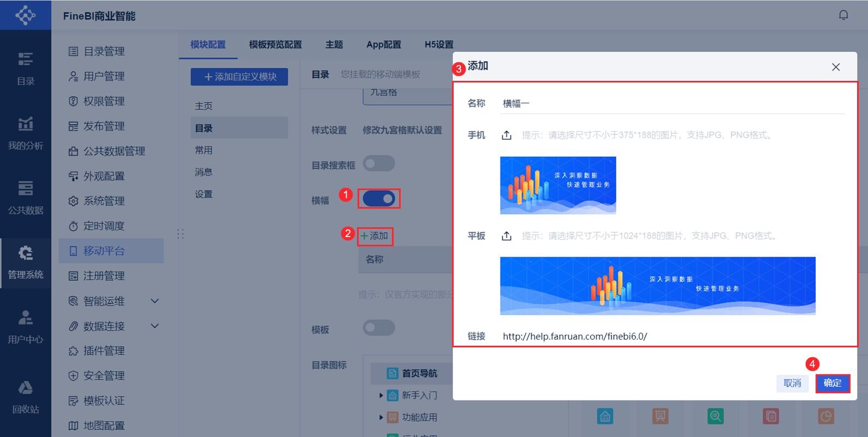Toggle the 模板 switch
Viewport: 868px width, 437px height.
coord(379,328)
